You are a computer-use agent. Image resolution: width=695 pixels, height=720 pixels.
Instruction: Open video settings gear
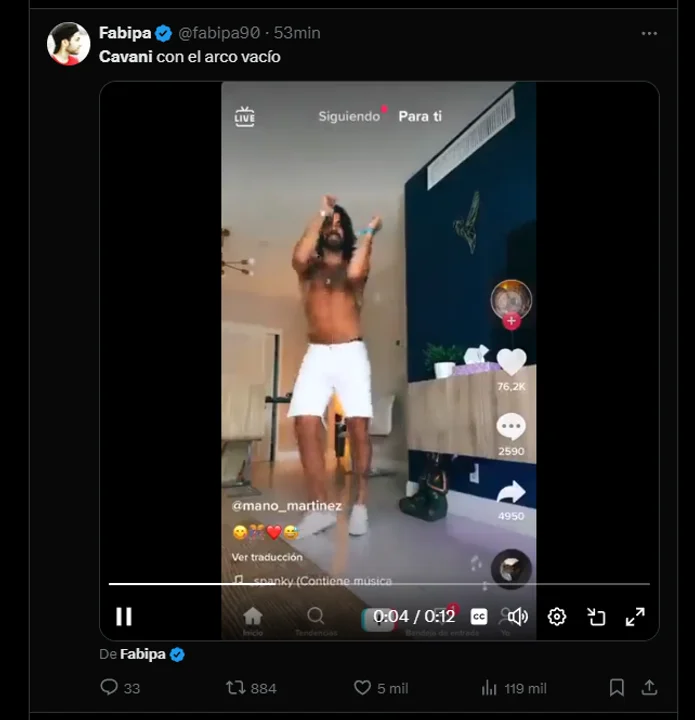pos(557,617)
